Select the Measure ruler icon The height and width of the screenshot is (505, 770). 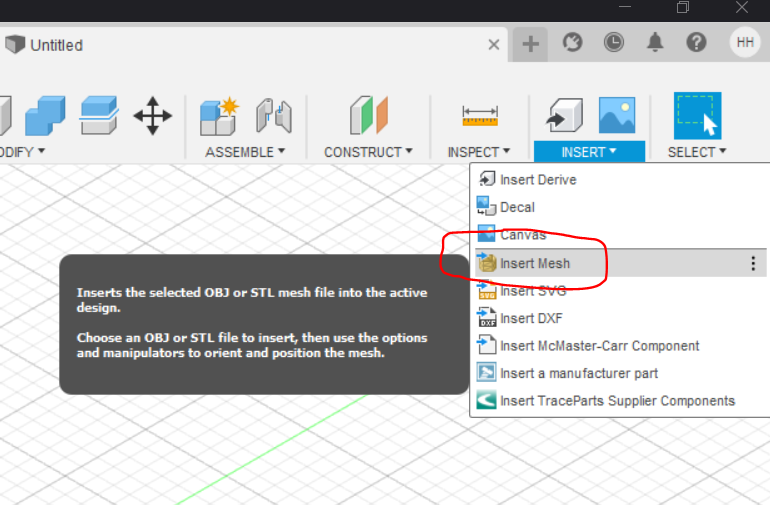[480, 116]
